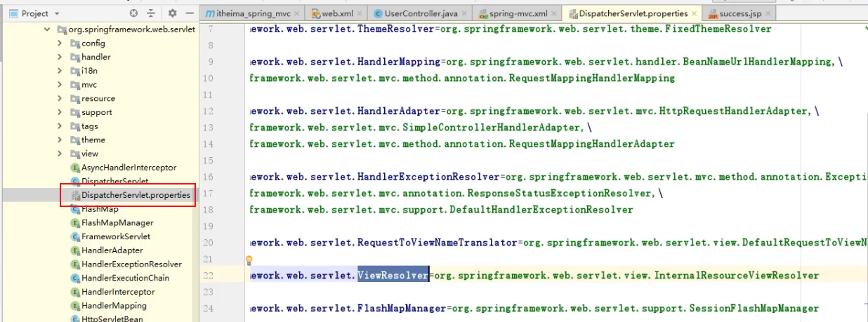The height and width of the screenshot is (322, 868).
Task: Select the tags package in the tree
Action: (90, 126)
